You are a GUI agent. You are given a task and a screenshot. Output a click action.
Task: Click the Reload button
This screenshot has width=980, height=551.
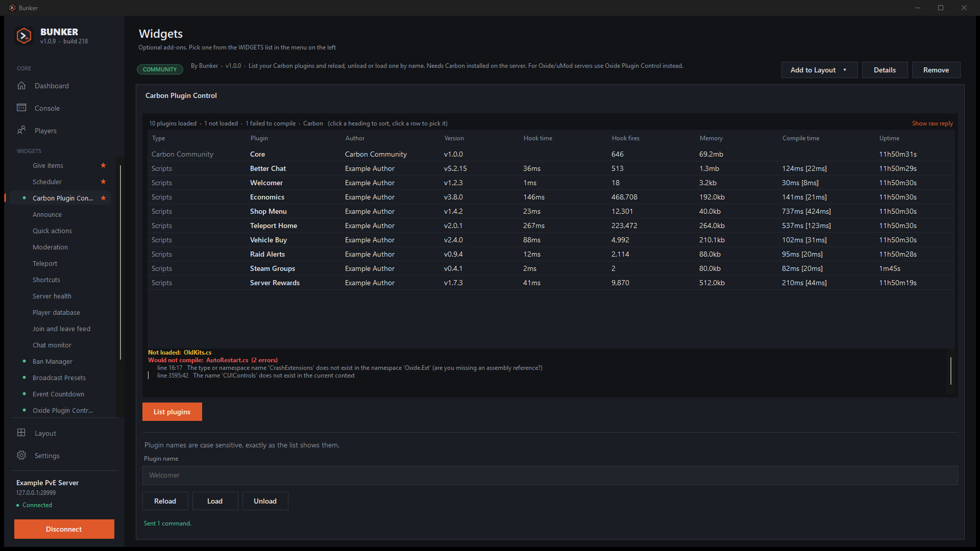[x=165, y=501]
